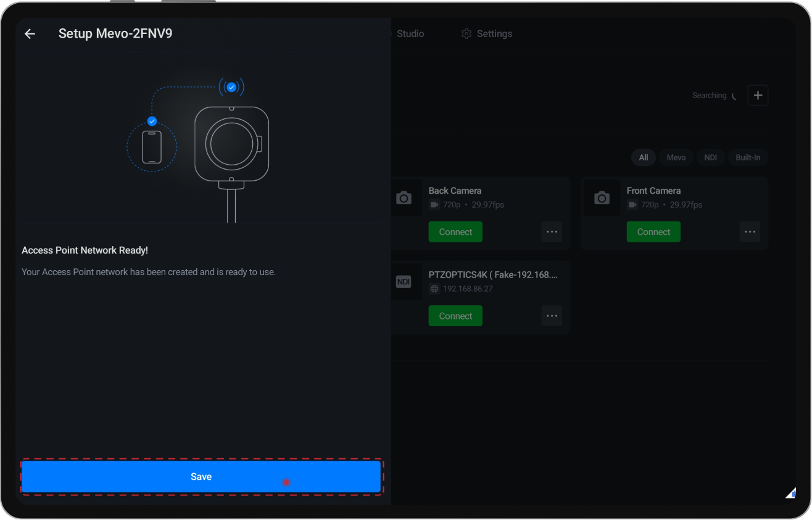Add a new source with plus icon
The image size is (812, 520).
(758, 96)
